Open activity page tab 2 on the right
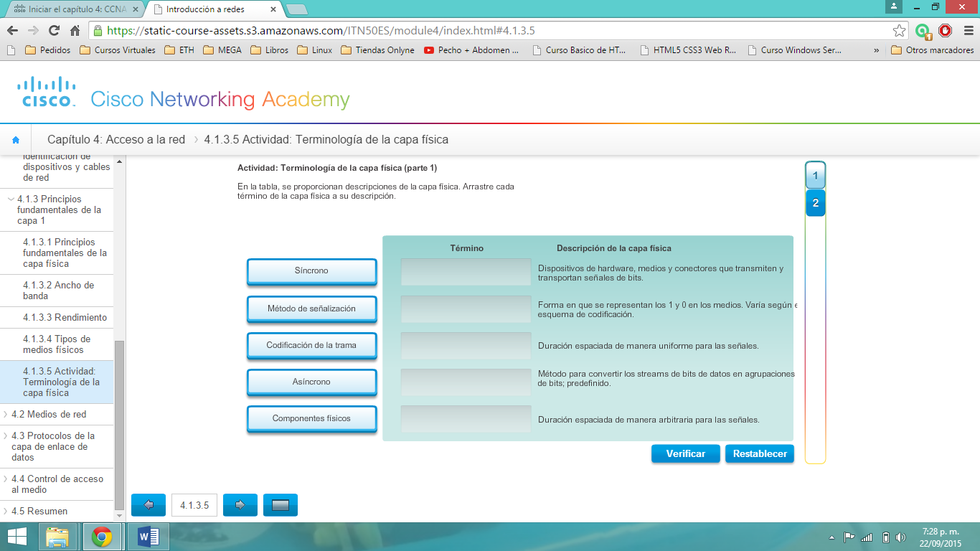 tap(815, 203)
